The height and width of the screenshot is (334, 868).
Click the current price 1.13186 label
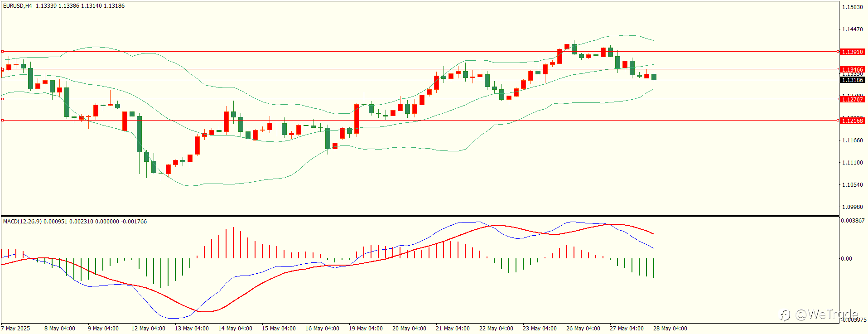pyautogui.click(x=852, y=80)
